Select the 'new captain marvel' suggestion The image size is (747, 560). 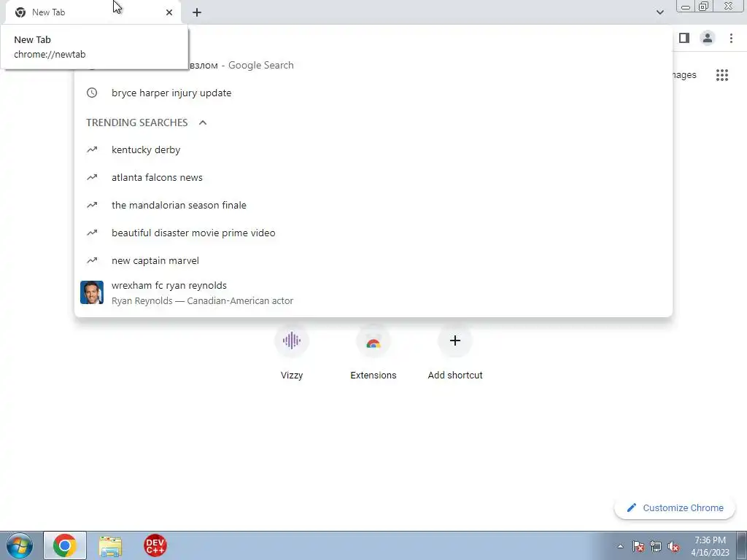pyautogui.click(x=373, y=260)
